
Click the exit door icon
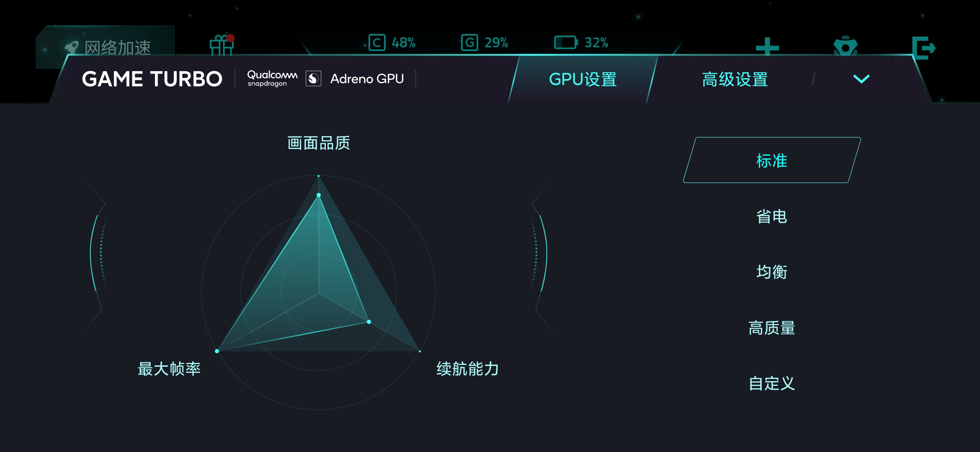(923, 48)
